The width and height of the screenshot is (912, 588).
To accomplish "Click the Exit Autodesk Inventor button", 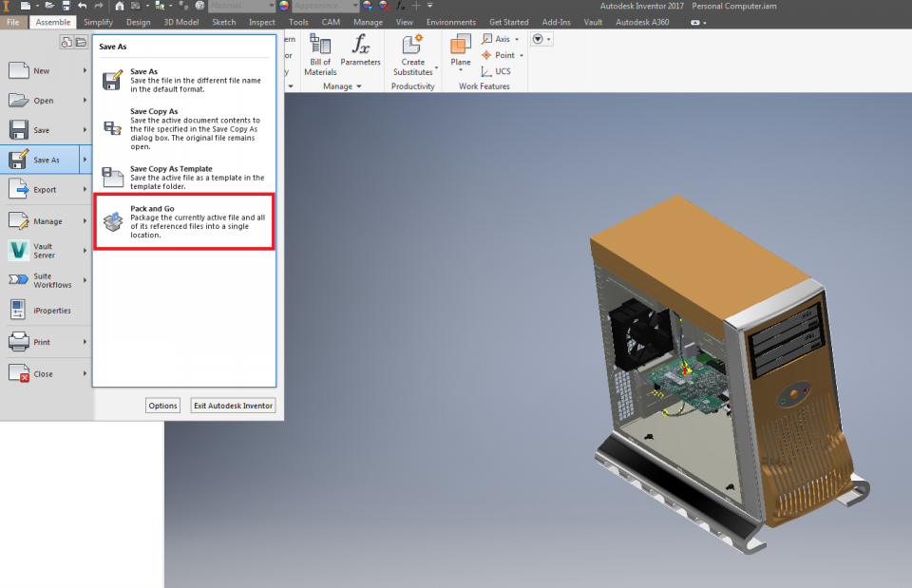I will [233, 406].
